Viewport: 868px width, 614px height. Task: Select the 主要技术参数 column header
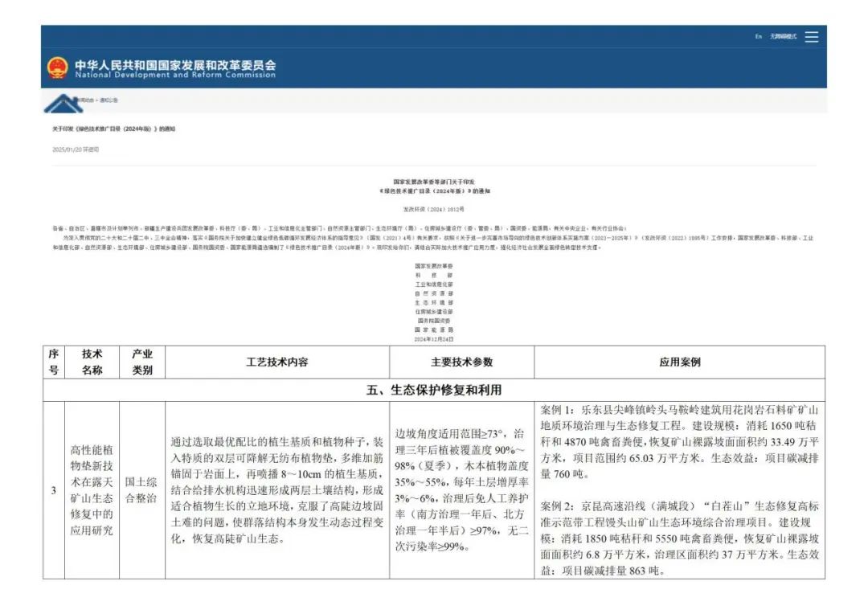(x=463, y=362)
